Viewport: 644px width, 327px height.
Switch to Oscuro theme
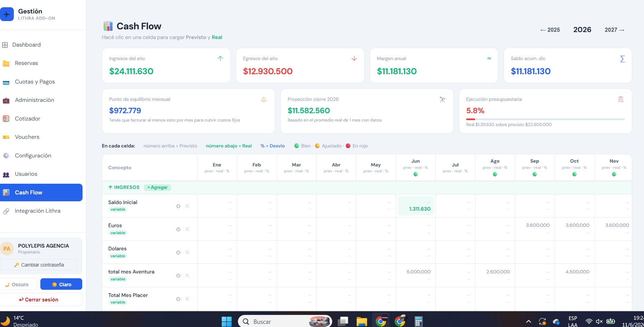coord(19,285)
